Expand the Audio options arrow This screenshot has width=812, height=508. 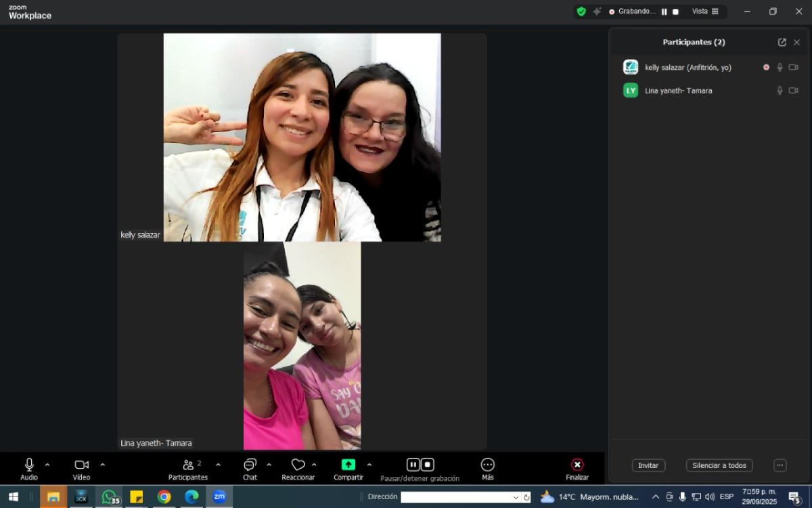pos(47,465)
